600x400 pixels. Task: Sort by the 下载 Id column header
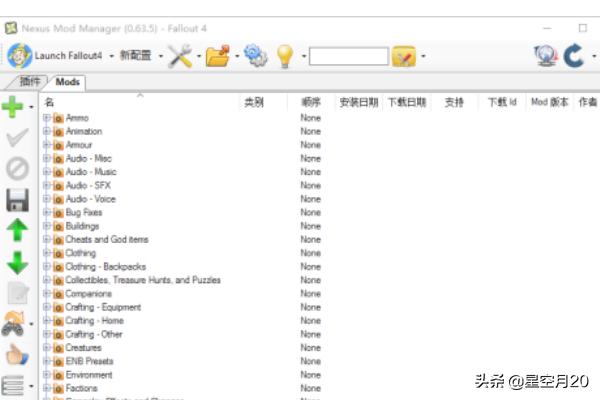(x=502, y=102)
